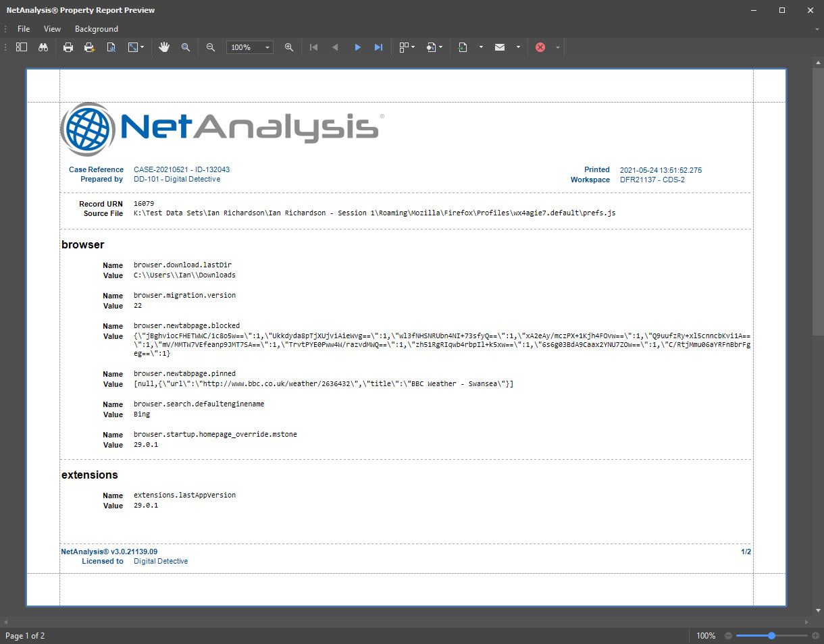Image resolution: width=824 pixels, height=644 pixels.
Task: Click the 'Bing' value
Action: pyautogui.click(x=142, y=414)
